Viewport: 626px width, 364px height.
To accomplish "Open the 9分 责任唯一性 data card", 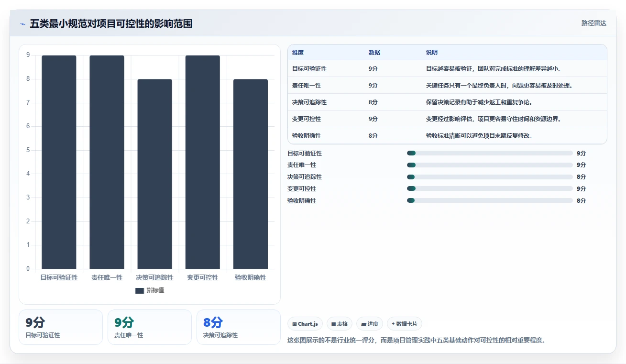I will pos(150,327).
